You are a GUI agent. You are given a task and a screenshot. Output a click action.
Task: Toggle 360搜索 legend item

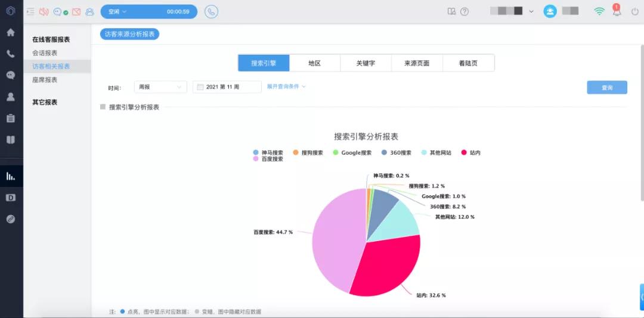click(396, 152)
